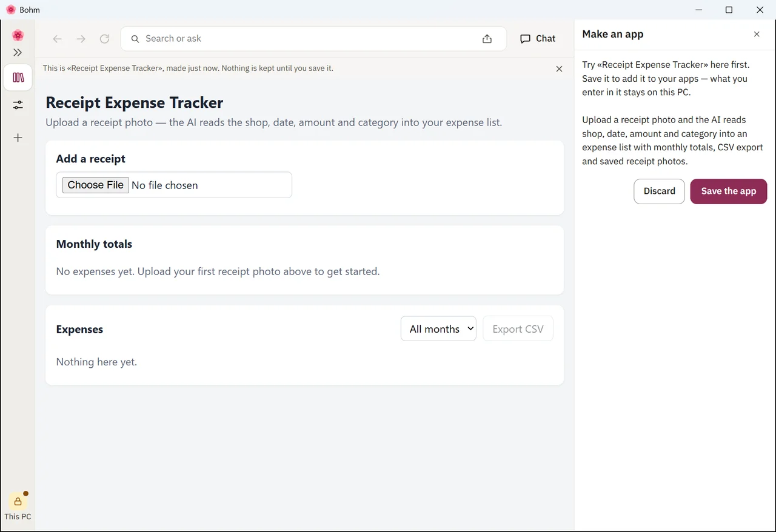776x532 pixels.
Task: Click the magnifier search icon
Action: point(135,39)
